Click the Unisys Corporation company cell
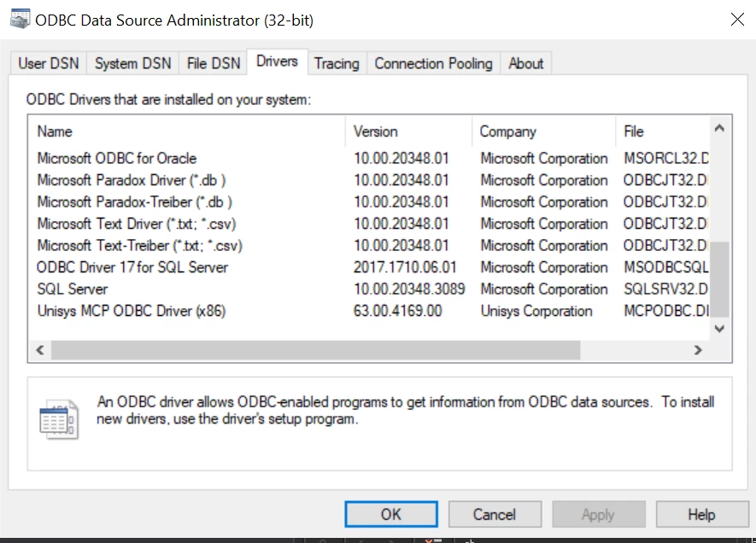The width and height of the screenshot is (756, 543). tap(536, 311)
